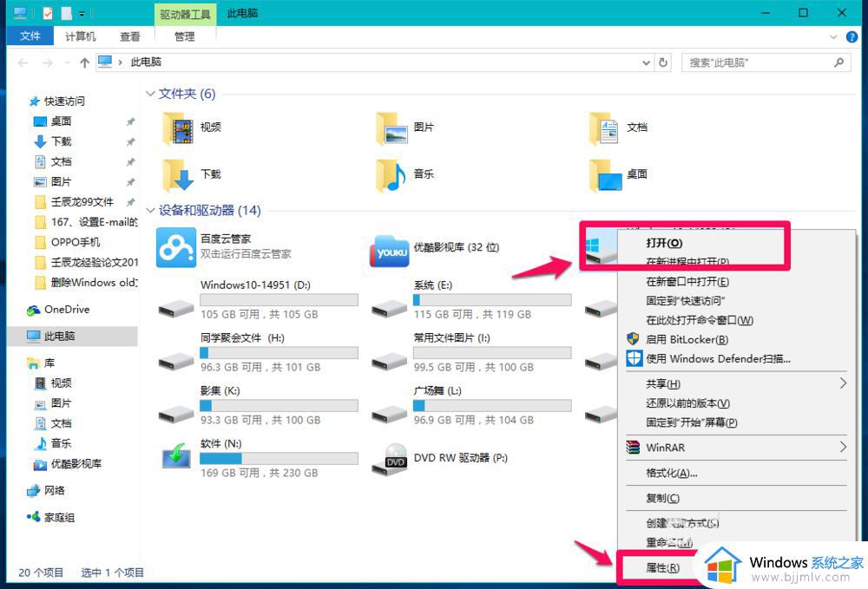Open recent locations dropdown arrow
The width and height of the screenshot is (868, 589).
click(67, 62)
